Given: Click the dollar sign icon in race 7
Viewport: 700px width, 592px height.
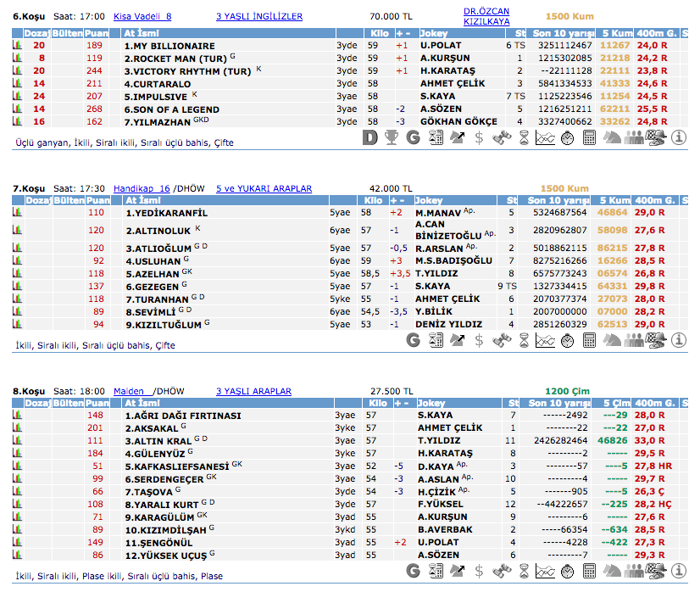Looking at the screenshot, I should (479, 340).
